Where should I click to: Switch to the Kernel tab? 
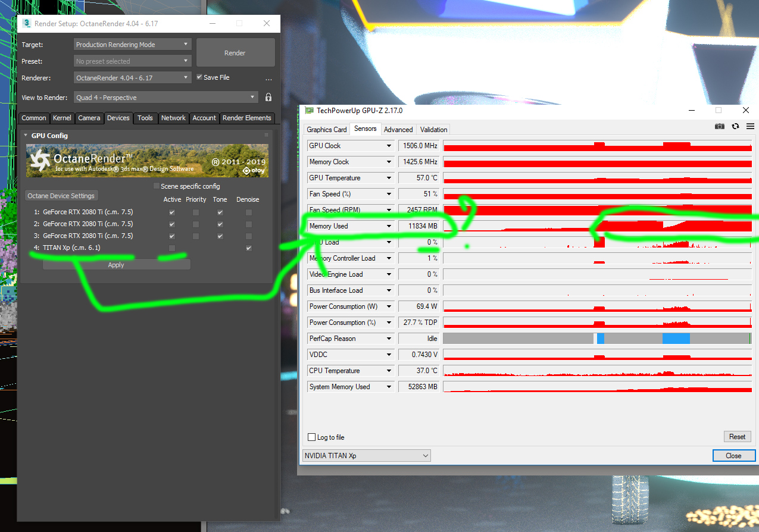click(62, 118)
